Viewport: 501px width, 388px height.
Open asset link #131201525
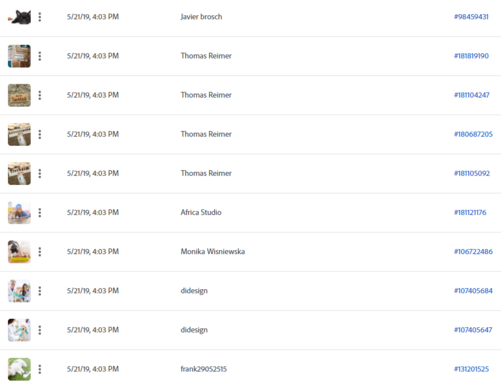471,369
